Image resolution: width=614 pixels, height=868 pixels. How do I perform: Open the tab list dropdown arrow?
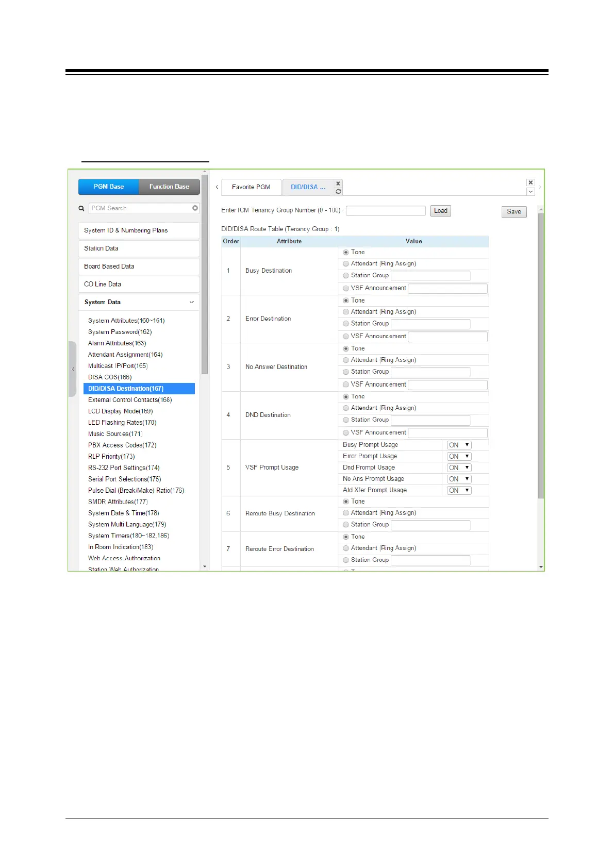pyautogui.click(x=530, y=192)
